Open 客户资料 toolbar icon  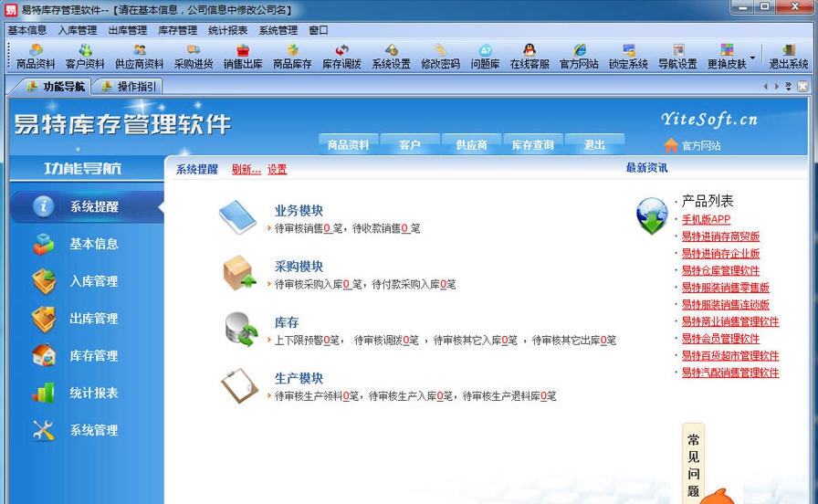click(85, 57)
